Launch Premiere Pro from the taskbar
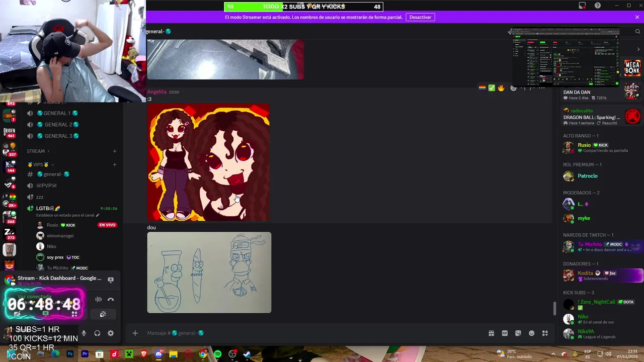 (x=85, y=354)
